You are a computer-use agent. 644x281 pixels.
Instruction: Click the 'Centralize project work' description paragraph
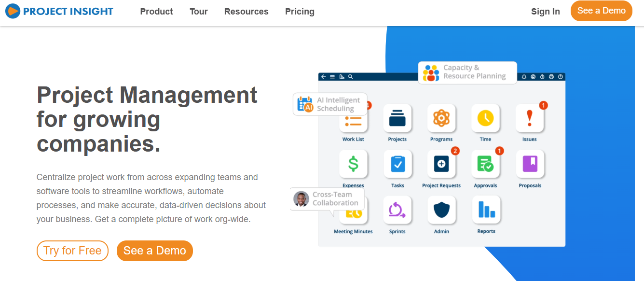[151, 198]
